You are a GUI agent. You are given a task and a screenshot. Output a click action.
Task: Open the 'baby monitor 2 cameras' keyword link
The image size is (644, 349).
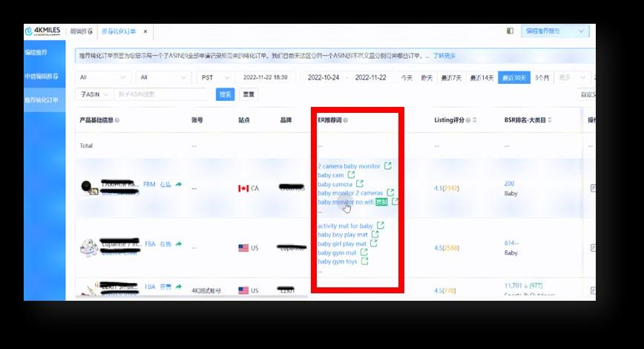[350, 193]
